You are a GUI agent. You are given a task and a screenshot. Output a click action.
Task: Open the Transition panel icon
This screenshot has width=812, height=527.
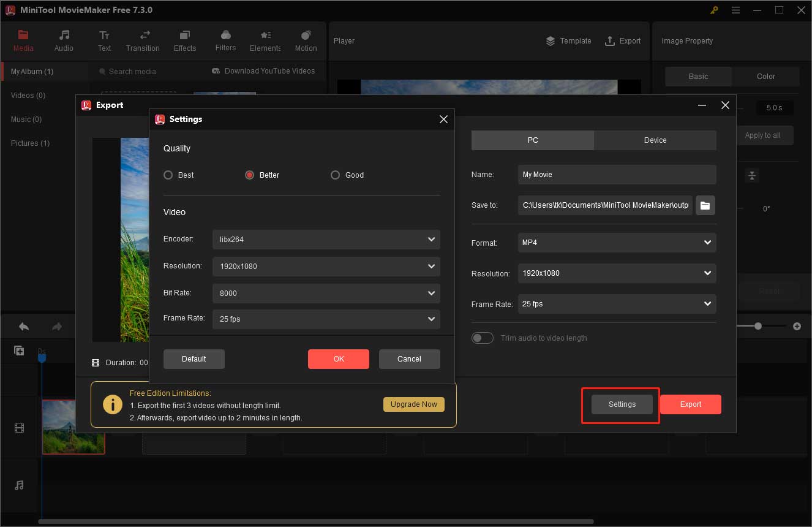pyautogui.click(x=145, y=35)
